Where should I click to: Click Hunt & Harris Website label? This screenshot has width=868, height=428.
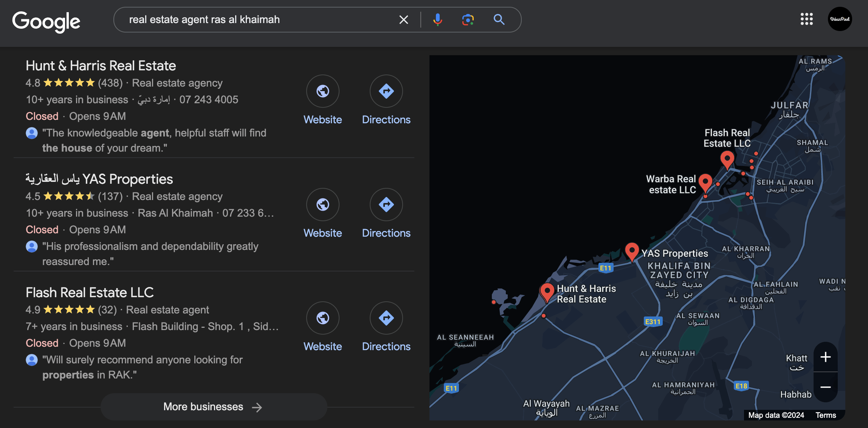tap(323, 120)
